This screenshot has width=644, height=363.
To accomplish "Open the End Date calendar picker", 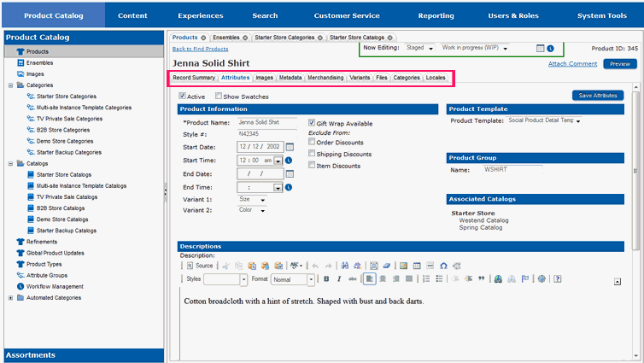I will pos(290,173).
